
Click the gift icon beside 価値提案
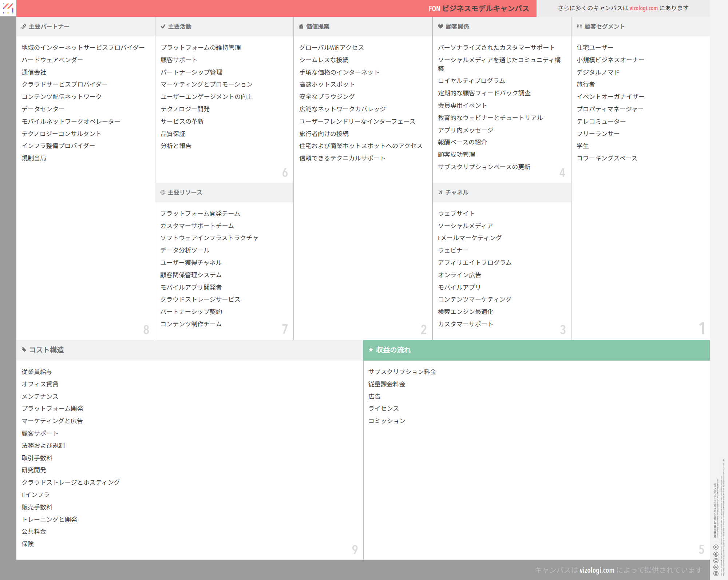[301, 27]
